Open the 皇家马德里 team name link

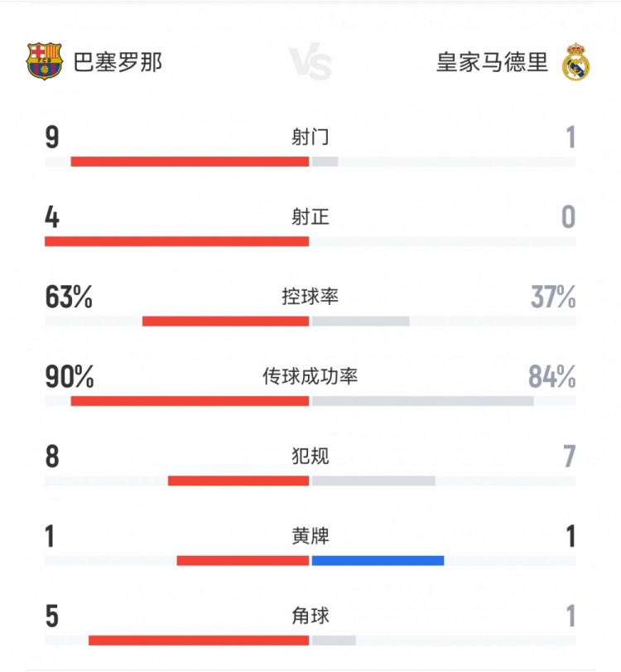492,62
